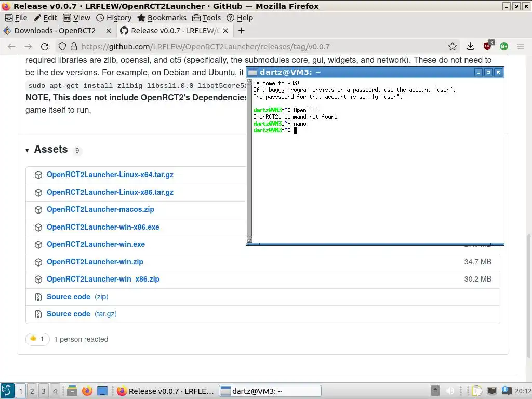Click the volume icon in system tray

click(450, 391)
